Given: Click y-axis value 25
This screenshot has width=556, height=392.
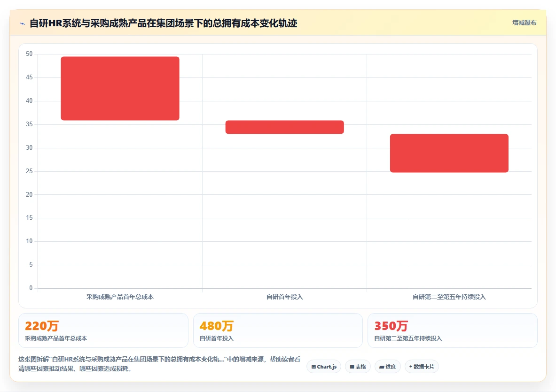Looking at the screenshot, I should pyautogui.click(x=29, y=171).
